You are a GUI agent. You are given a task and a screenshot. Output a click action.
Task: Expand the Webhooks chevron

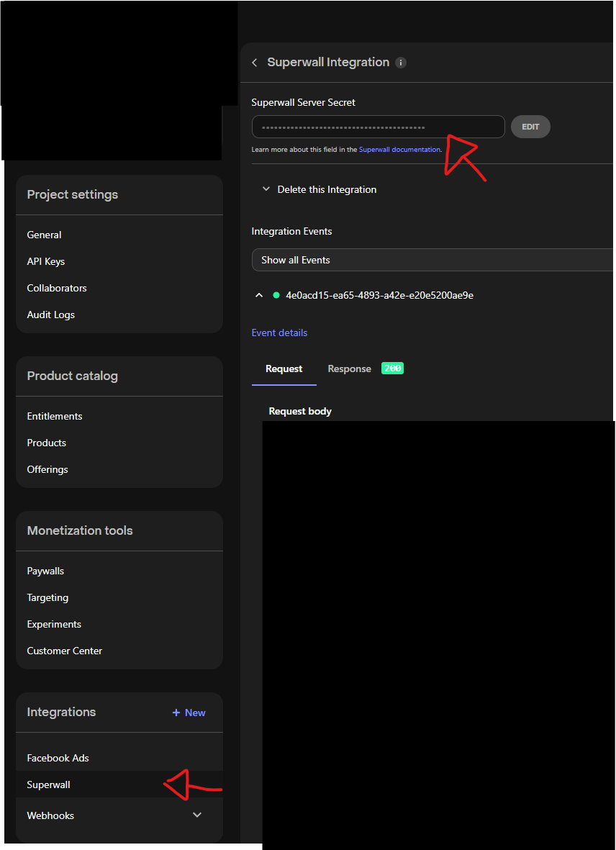[x=197, y=815]
